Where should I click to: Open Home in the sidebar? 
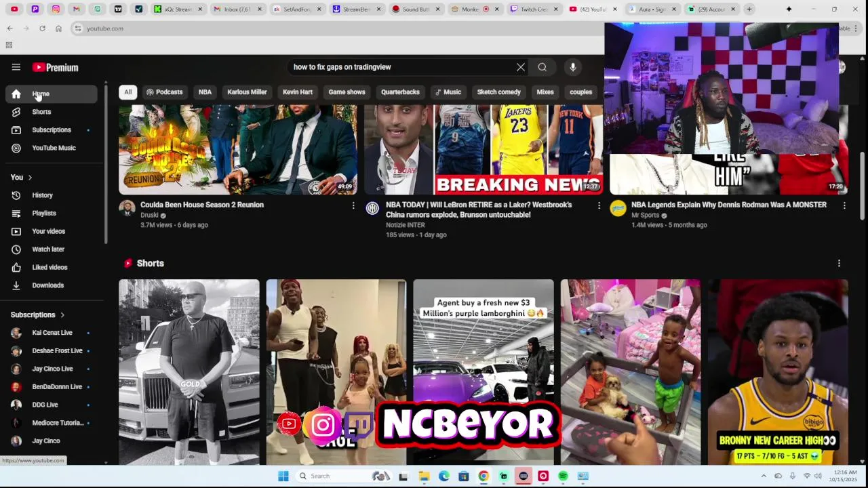(x=52, y=94)
